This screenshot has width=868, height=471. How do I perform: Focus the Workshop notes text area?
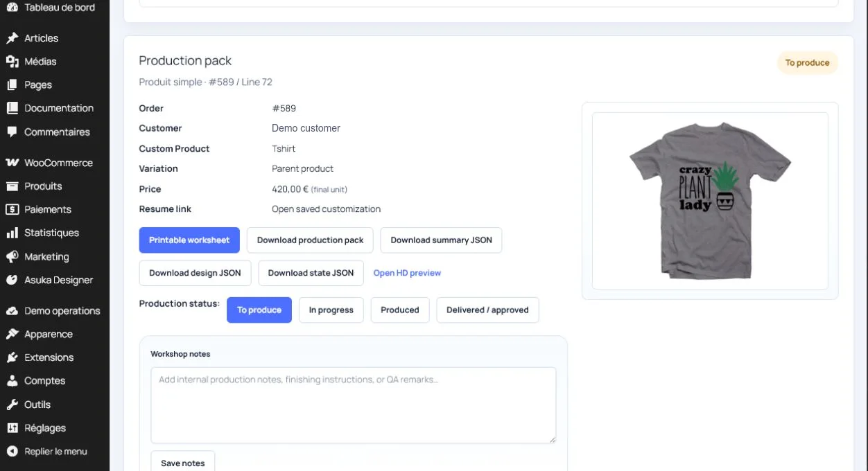click(354, 405)
